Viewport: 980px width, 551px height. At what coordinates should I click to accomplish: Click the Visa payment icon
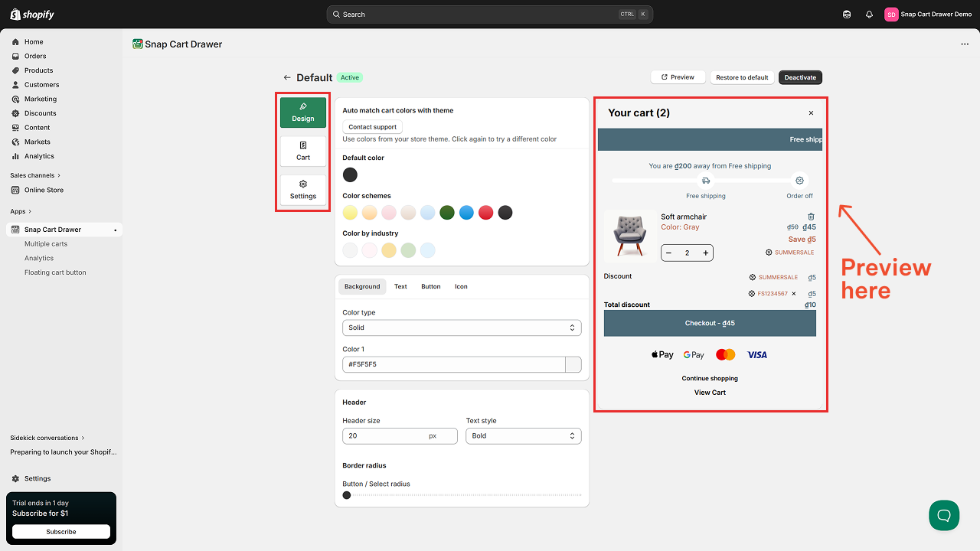756,354
